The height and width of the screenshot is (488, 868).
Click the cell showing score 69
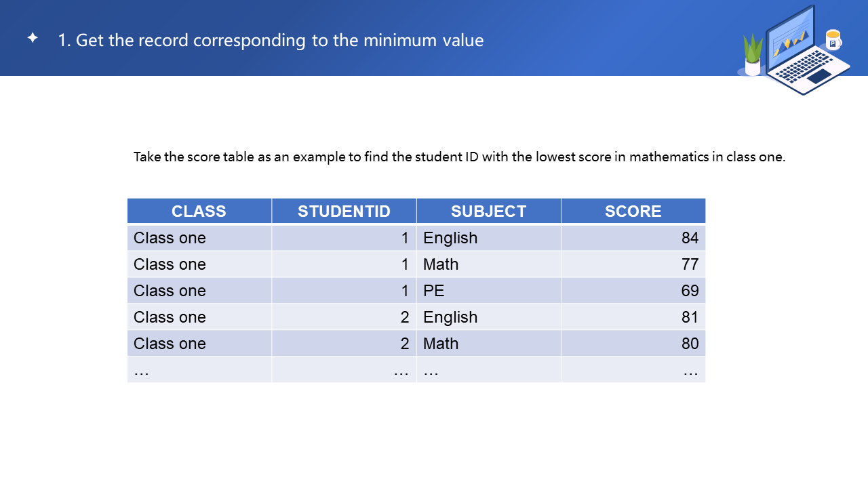(633, 291)
